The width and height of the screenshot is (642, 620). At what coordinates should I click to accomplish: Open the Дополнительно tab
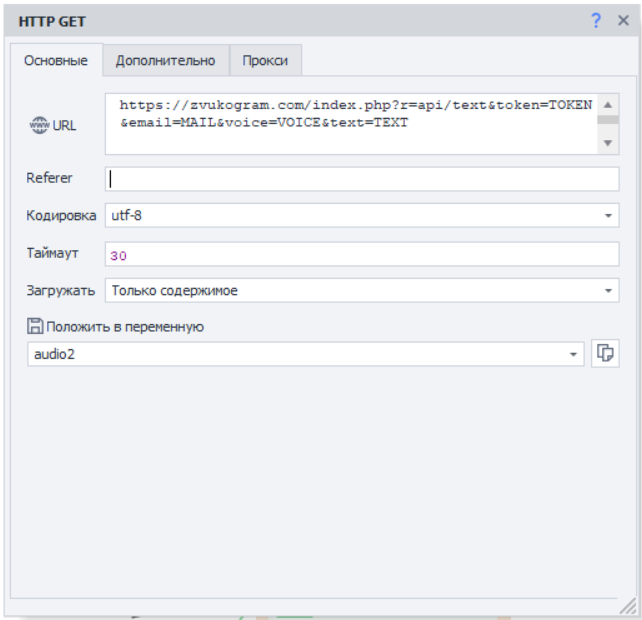click(x=165, y=61)
